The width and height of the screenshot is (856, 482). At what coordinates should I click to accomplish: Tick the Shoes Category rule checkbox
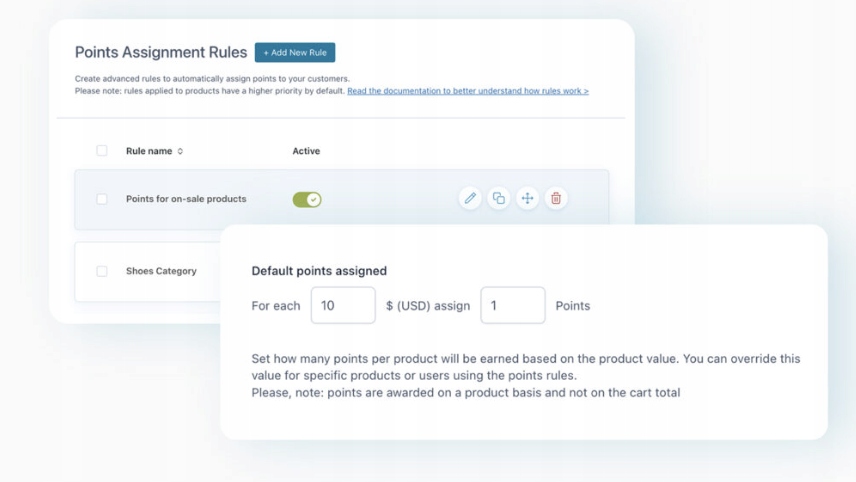pyautogui.click(x=102, y=271)
